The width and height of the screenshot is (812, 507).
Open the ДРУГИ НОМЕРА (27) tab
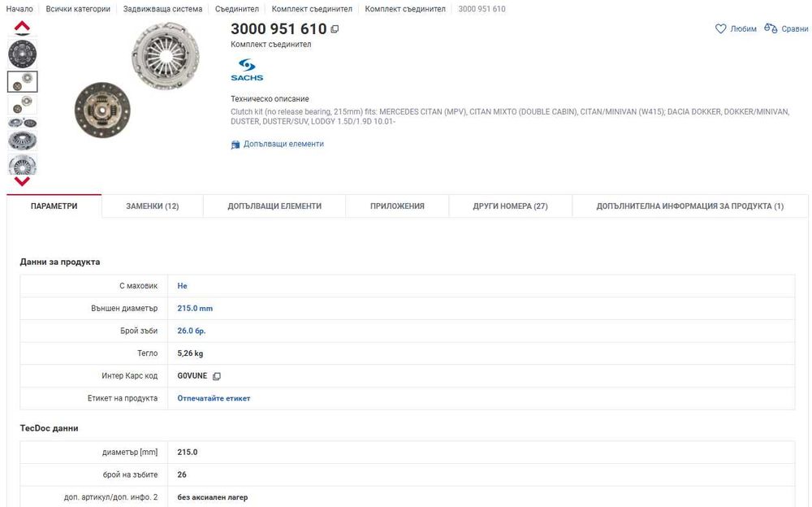click(510, 206)
